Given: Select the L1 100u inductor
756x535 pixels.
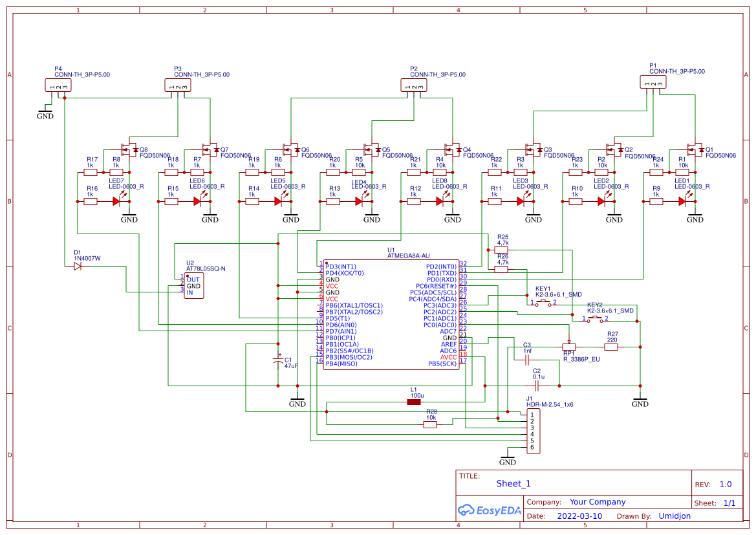Looking at the screenshot, I should [x=414, y=402].
